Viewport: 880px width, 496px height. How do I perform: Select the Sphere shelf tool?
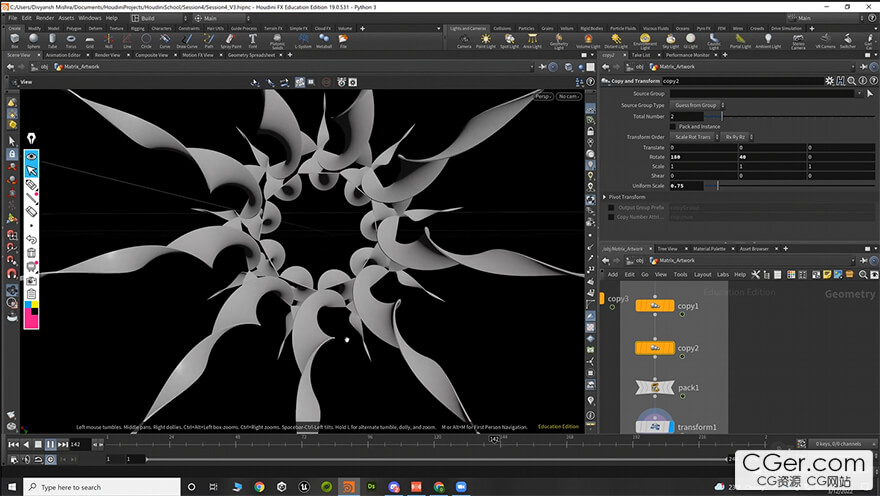pyautogui.click(x=34, y=40)
